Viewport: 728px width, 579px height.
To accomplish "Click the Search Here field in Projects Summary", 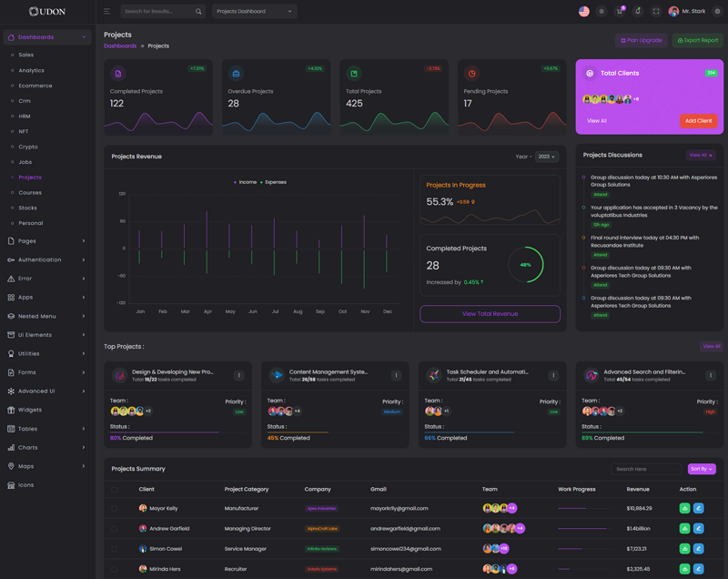I will (x=645, y=469).
